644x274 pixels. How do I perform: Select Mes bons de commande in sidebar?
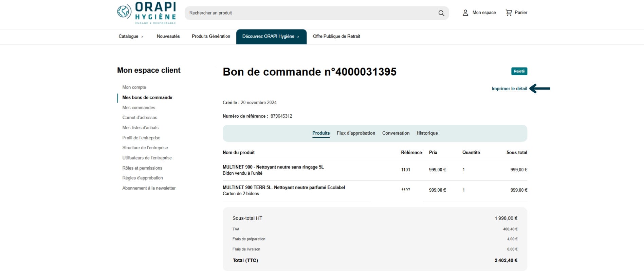click(x=147, y=97)
